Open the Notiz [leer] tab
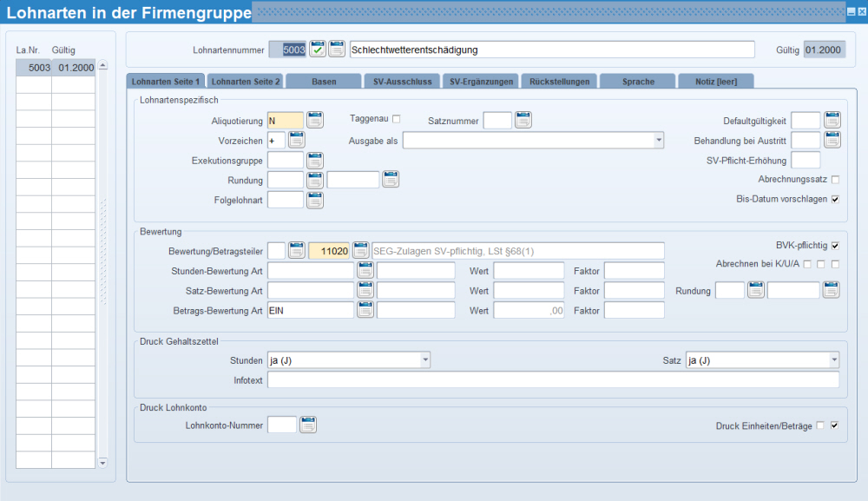Image resolution: width=868 pixels, height=501 pixels. pyautogui.click(x=716, y=82)
